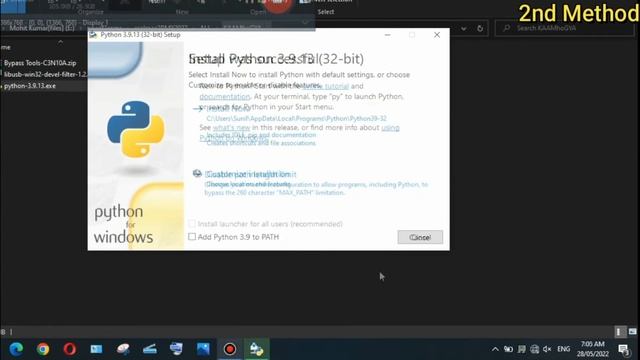640x360 pixels.
Task: Click the Close button in Python Setup
Action: click(420, 237)
